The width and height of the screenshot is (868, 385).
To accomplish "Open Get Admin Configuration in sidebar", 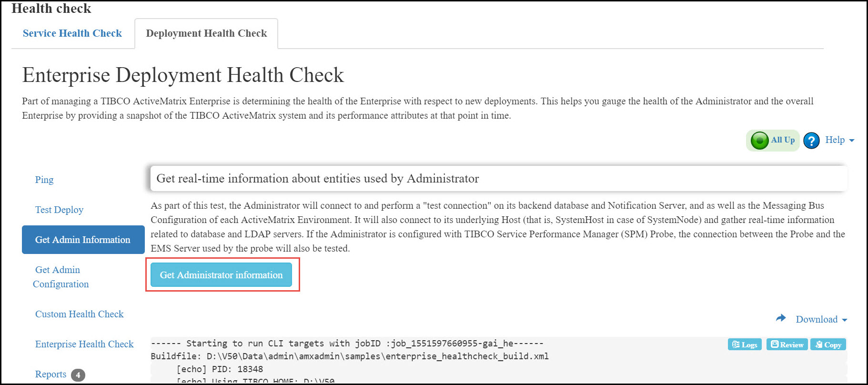I will [61, 277].
